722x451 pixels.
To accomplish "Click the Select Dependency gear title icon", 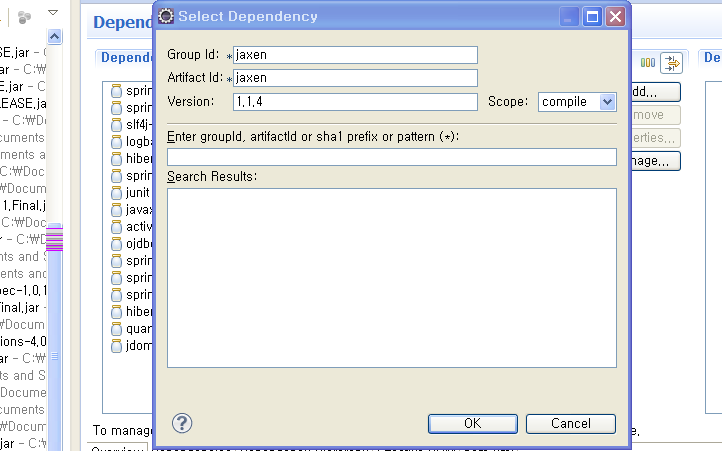I will click(x=166, y=16).
